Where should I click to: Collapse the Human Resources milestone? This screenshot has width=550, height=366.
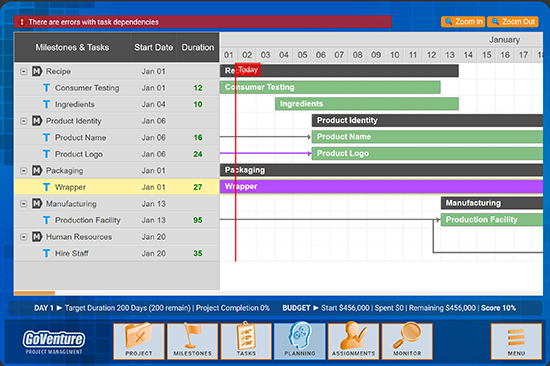click(24, 237)
